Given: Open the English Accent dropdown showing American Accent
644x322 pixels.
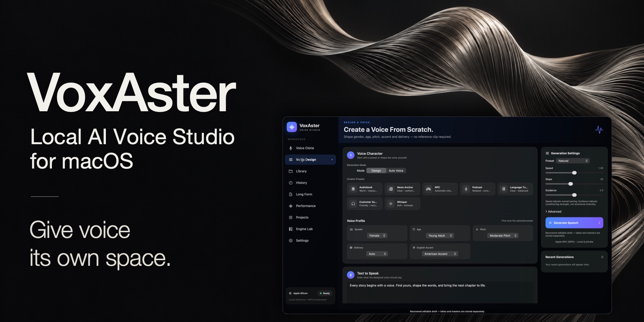Looking at the screenshot, I should click(x=440, y=254).
